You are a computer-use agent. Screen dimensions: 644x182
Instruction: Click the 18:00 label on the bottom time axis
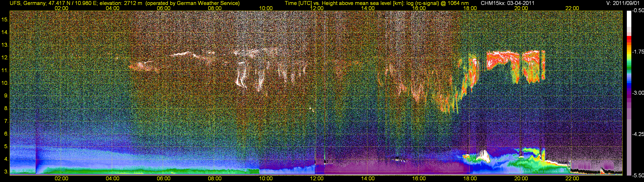tap(470, 179)
